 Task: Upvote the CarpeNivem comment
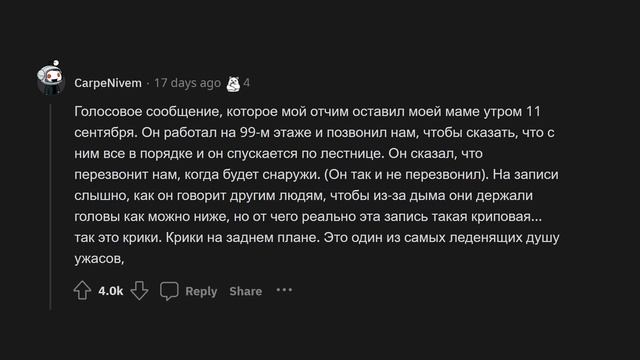click(82, 291)
